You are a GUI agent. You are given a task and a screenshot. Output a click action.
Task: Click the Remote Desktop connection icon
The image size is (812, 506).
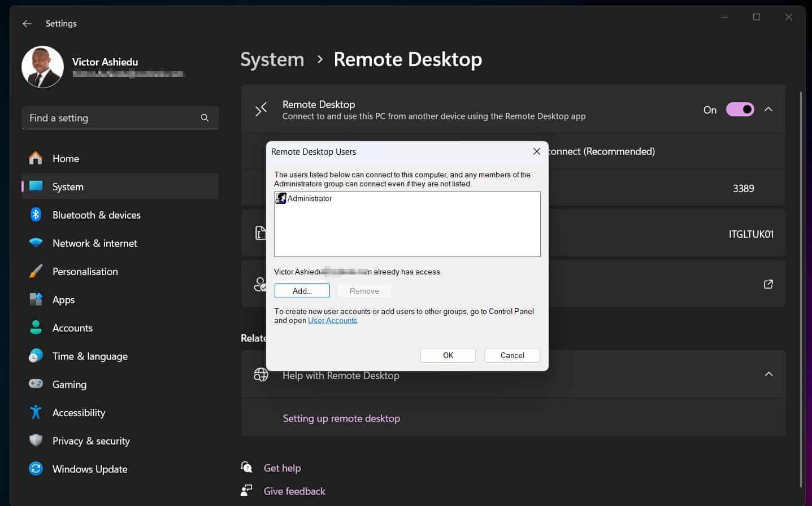pos(260,110)
